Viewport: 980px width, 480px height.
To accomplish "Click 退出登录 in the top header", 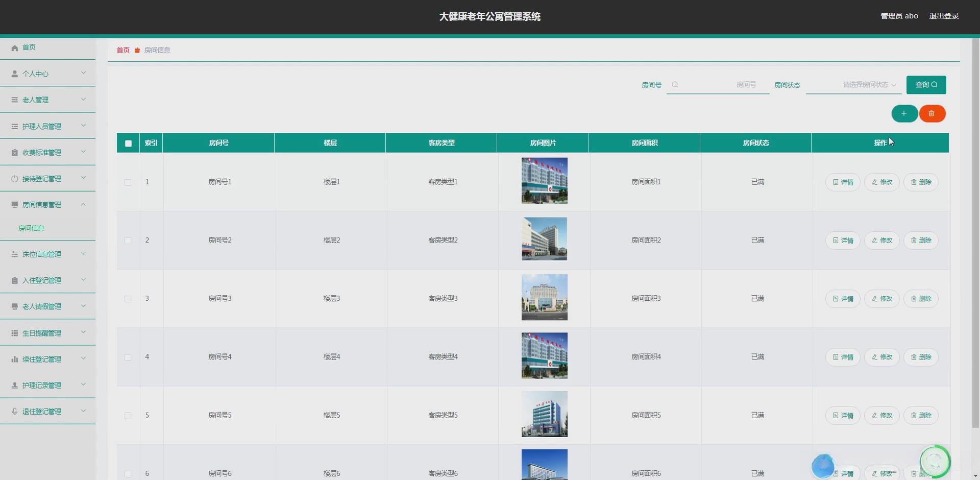I will pos(944,16).
